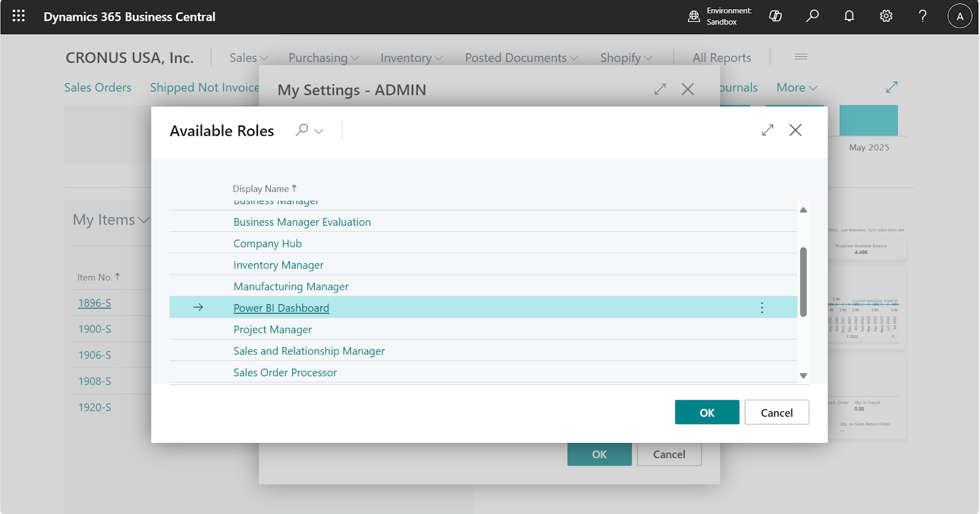Click the search magnifier in top bar

click(x=812, y=16)
